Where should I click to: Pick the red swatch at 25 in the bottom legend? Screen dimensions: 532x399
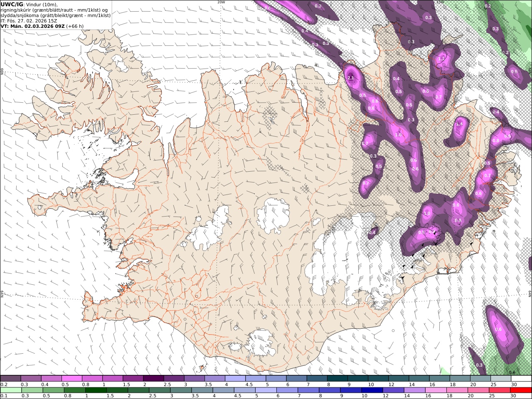tap(500, 390)
